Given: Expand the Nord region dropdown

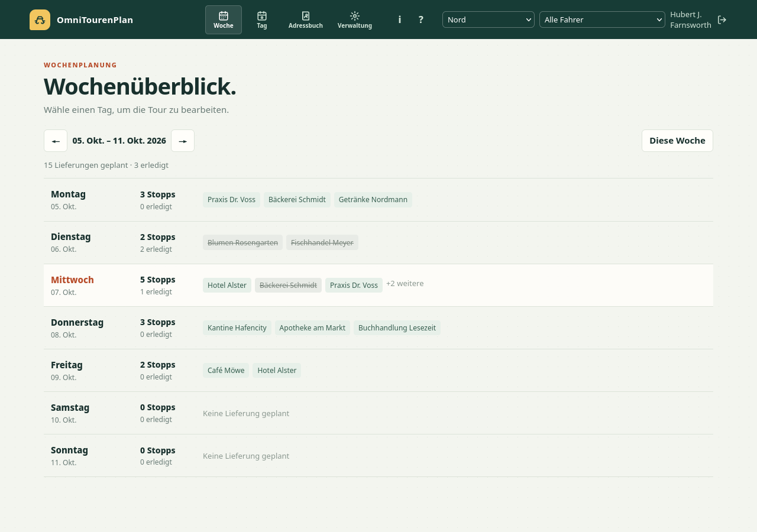Looking at the screenshot, I should point(489,20).
